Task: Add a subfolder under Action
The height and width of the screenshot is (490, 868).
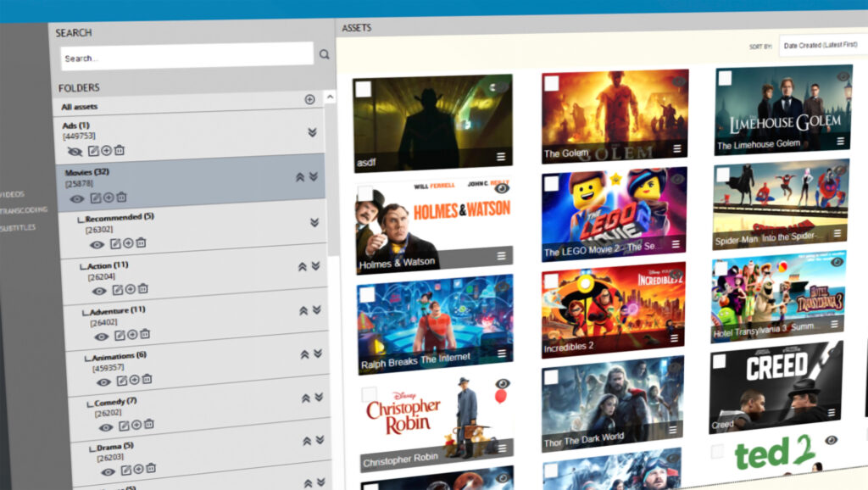Action: pos(130,290)
